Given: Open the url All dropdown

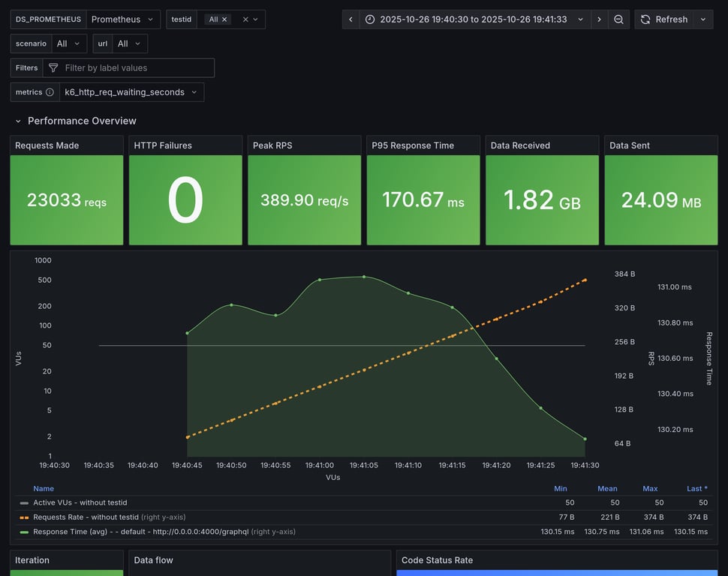Looking at the screenshot, I should (129, 43).
